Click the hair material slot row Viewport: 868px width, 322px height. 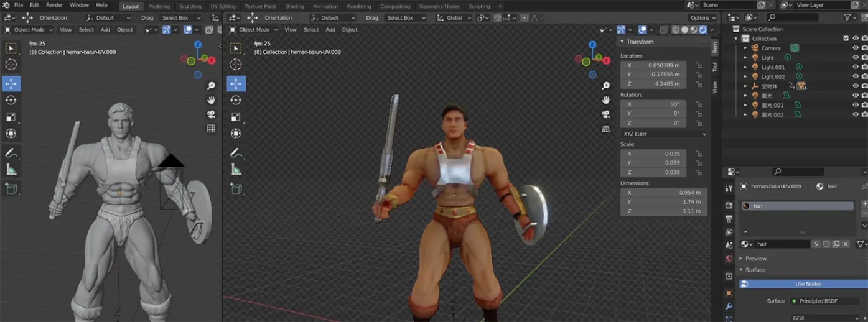[x=798, y=206]
